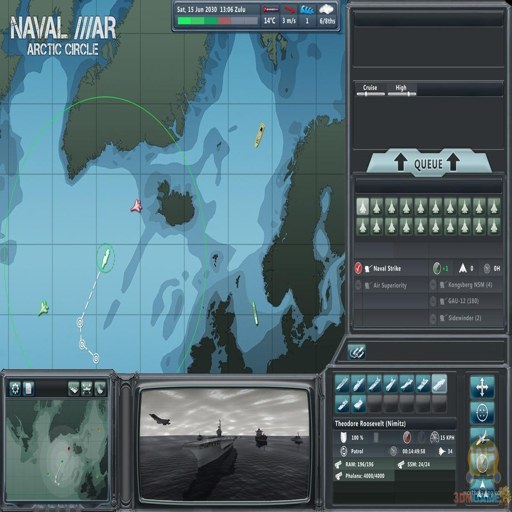Click the '14°C' temperature reading
The width and height of the screenshot is (512, 512).
coord(270,21)
